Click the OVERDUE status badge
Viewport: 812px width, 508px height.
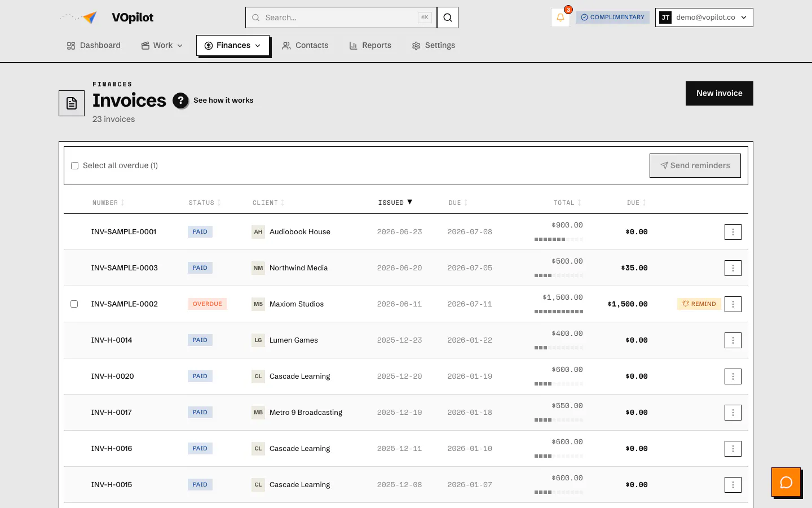click(x=208, y=304)
